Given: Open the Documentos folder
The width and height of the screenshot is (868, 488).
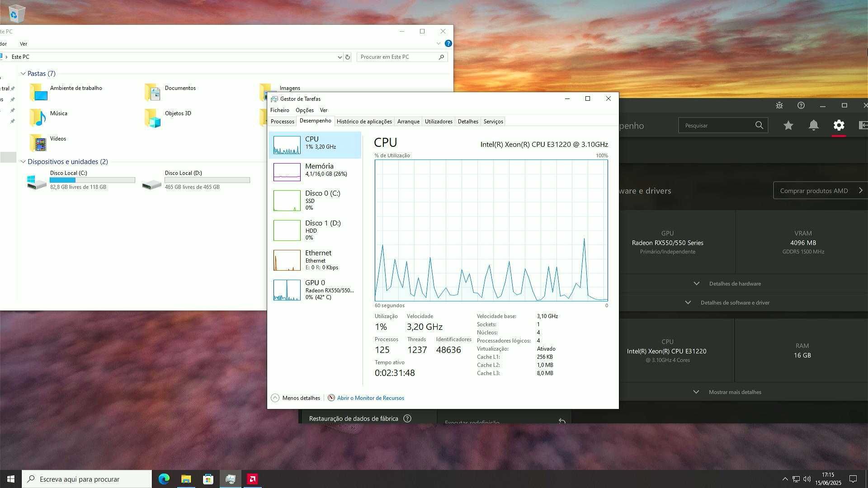Looking at the screenshot, I should pyautogui.click(x=171, y=92).
